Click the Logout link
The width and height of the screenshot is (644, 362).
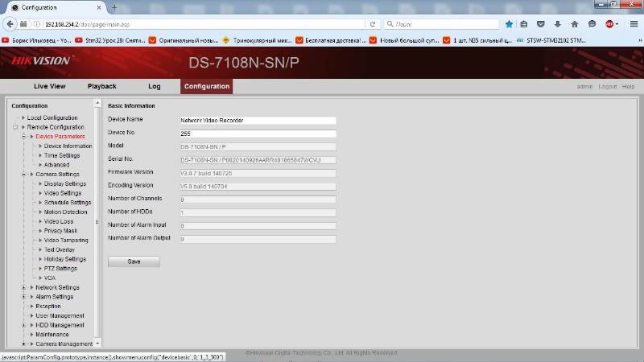608,87
